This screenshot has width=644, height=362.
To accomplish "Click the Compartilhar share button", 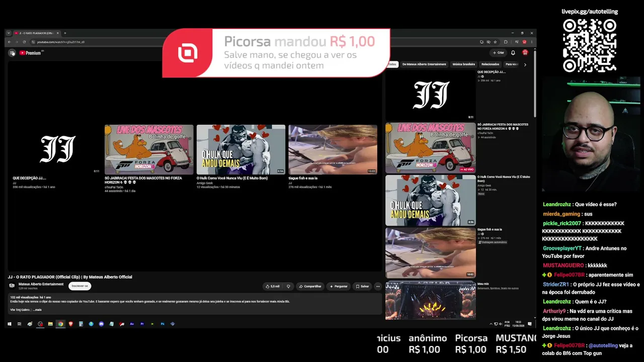I will 310,286.
